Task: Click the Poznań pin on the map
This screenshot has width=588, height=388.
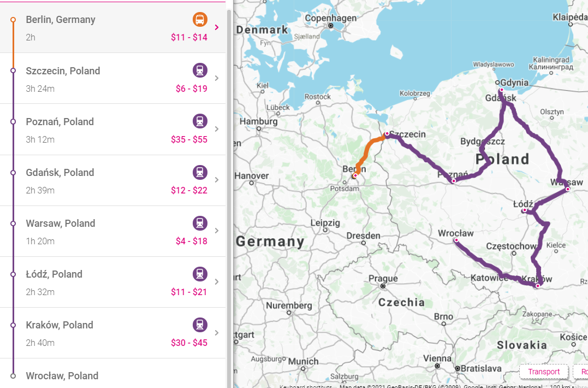Action: click(x=453, y=181)
